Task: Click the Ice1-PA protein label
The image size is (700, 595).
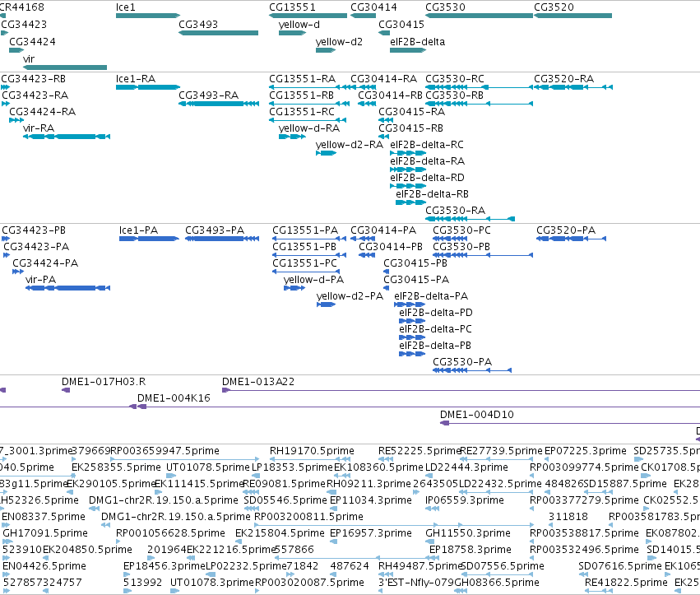Action: [138, 230]
